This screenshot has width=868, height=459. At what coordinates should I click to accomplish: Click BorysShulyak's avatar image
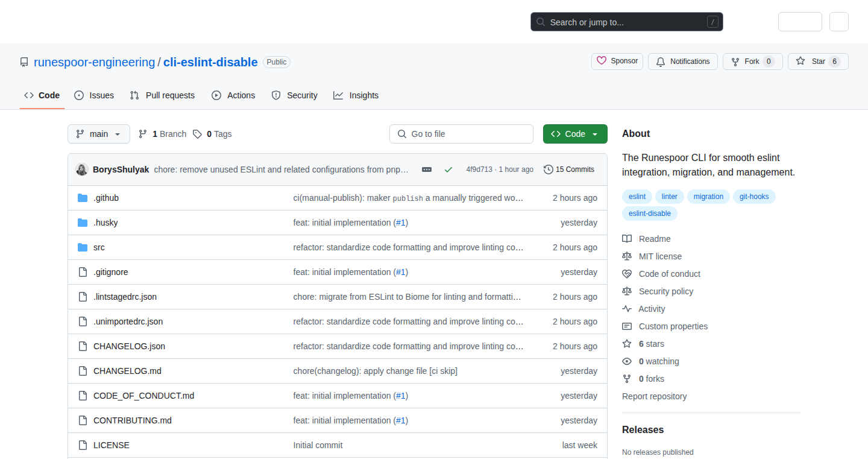(x=82, y=169)
